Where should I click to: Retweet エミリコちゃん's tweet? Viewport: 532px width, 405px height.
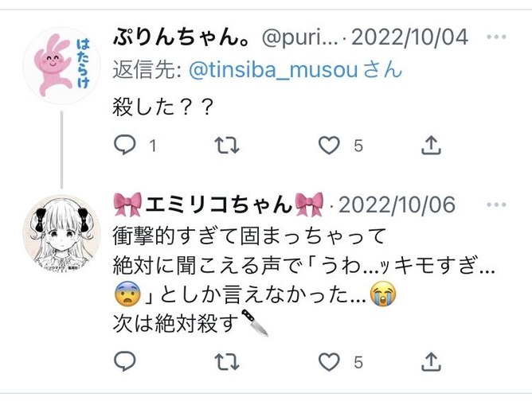point(227,361)
